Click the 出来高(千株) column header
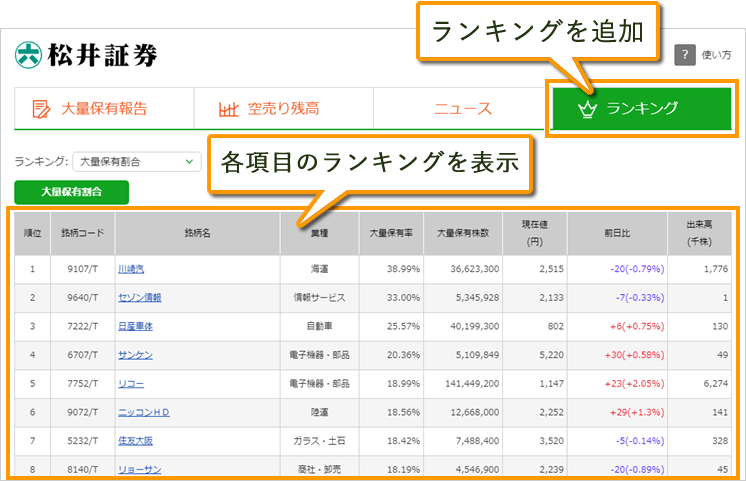This screenshot has height=481, width=746. point(699,233)
